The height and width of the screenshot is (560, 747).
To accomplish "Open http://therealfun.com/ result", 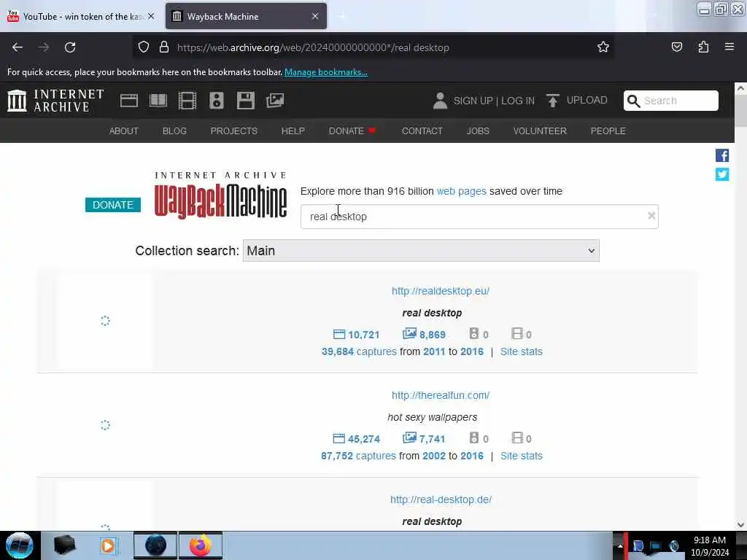I will pyautogui.click(x=441, y=395).
